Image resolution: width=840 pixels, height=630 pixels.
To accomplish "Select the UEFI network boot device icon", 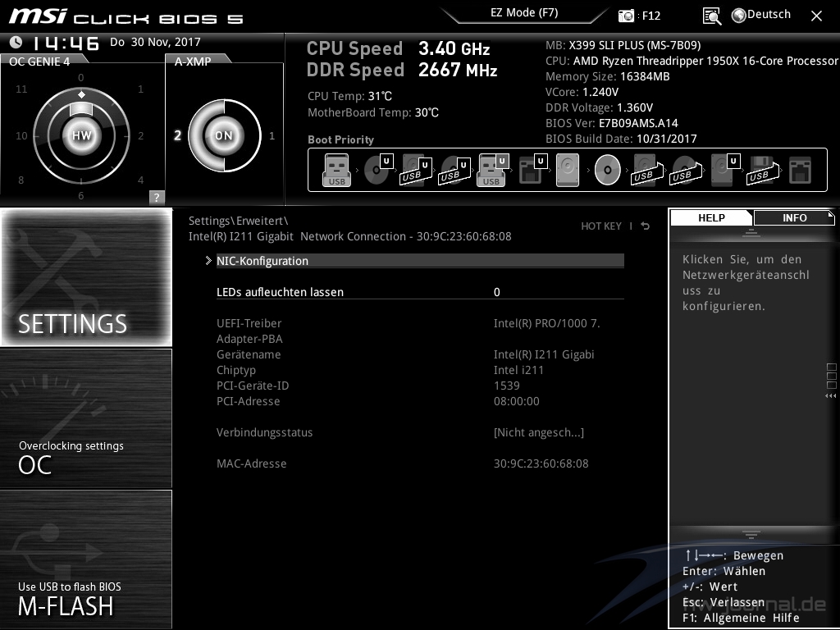I will 532,171.
